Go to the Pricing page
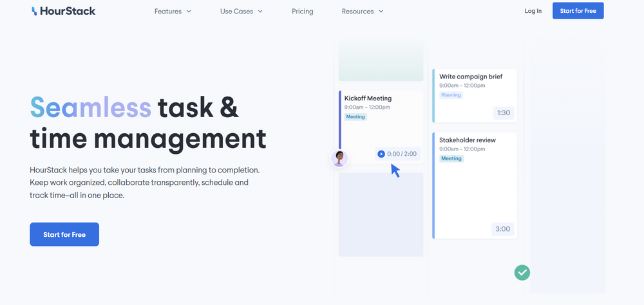The width and height of the screenshot is (644, 305). (x=302, y=12)
